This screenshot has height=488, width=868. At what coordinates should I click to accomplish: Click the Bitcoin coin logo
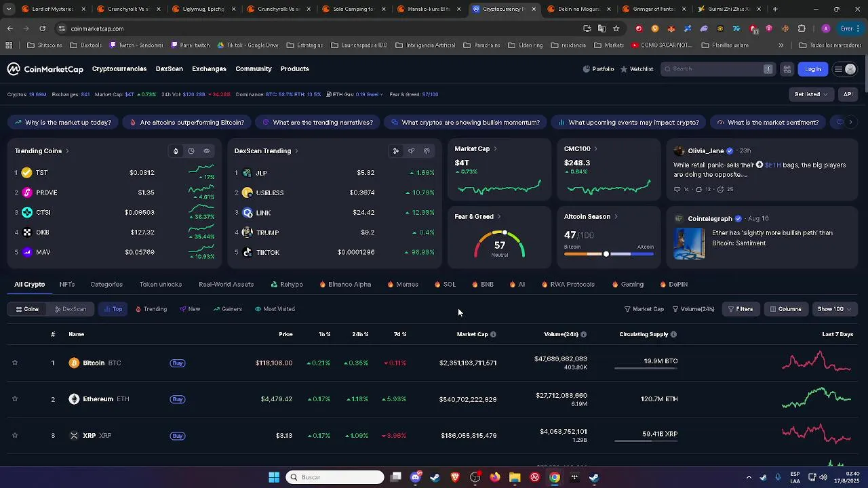(x=74, y=363)
